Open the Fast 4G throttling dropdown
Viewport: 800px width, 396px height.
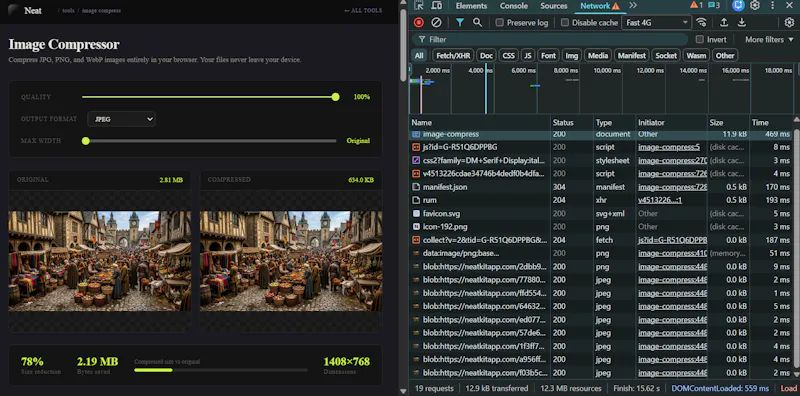657,22
